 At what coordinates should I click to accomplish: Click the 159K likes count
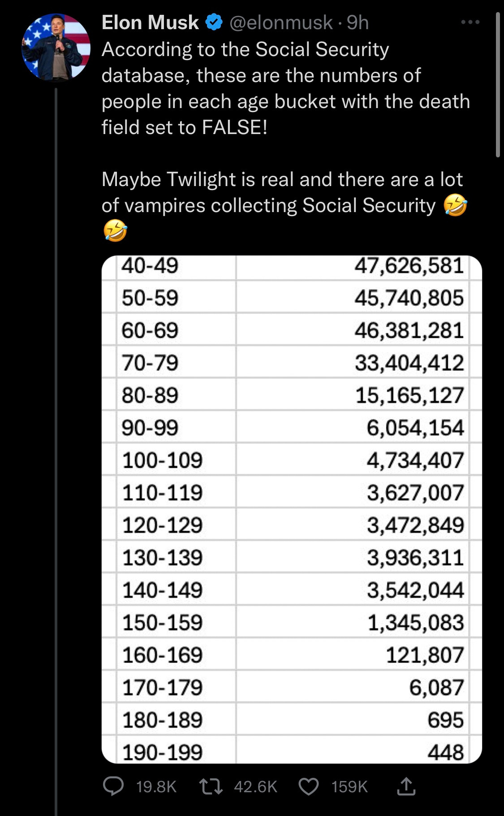(x=349, y=787)
